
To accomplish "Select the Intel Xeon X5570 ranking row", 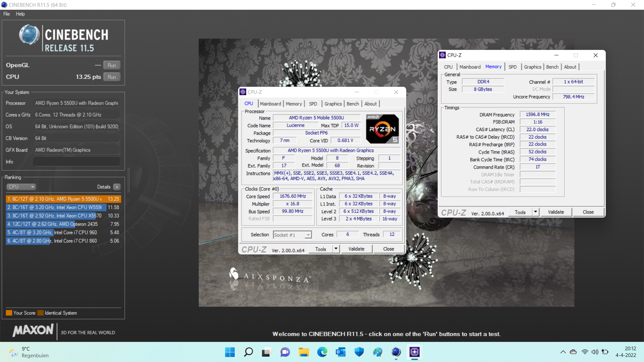I will [63, 216].
